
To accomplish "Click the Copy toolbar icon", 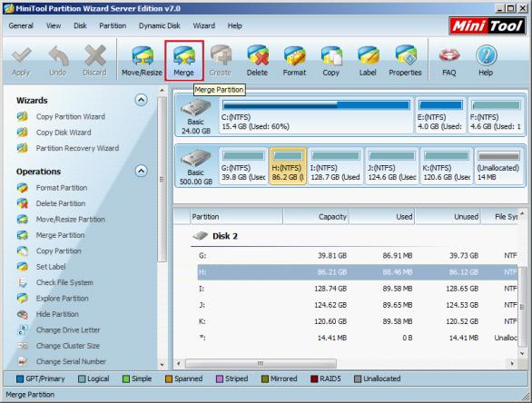I will [x=331, y=61].
